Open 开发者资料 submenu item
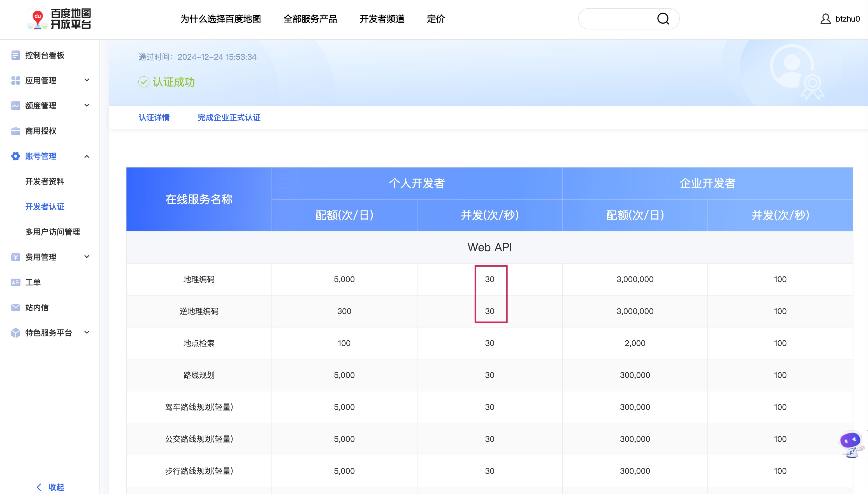Screen dimensions: 868x494 pyautogui.click(x=45, y=181)
